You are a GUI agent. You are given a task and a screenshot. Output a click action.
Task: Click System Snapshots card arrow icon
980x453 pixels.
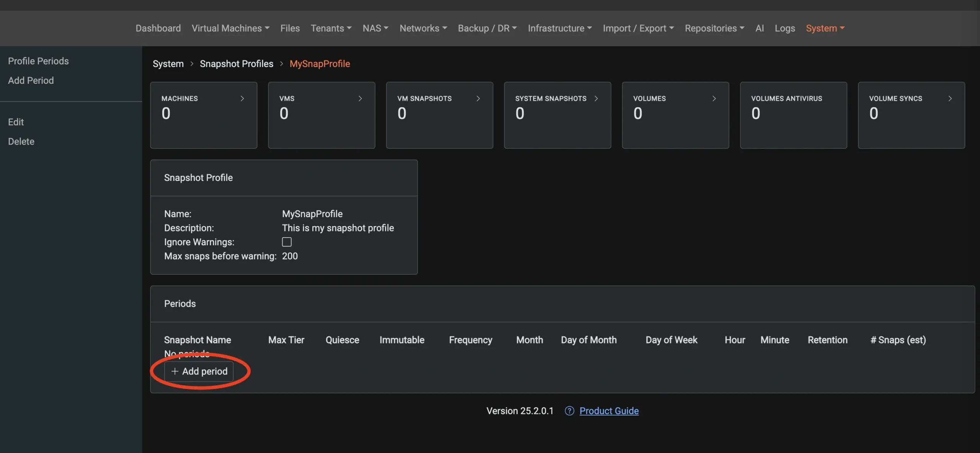tap(596, 99)
